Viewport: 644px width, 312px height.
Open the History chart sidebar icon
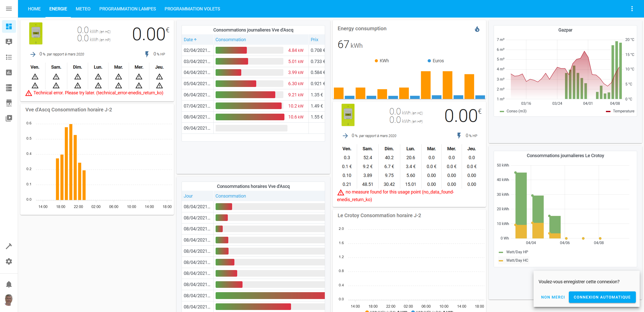click(9, 72)
